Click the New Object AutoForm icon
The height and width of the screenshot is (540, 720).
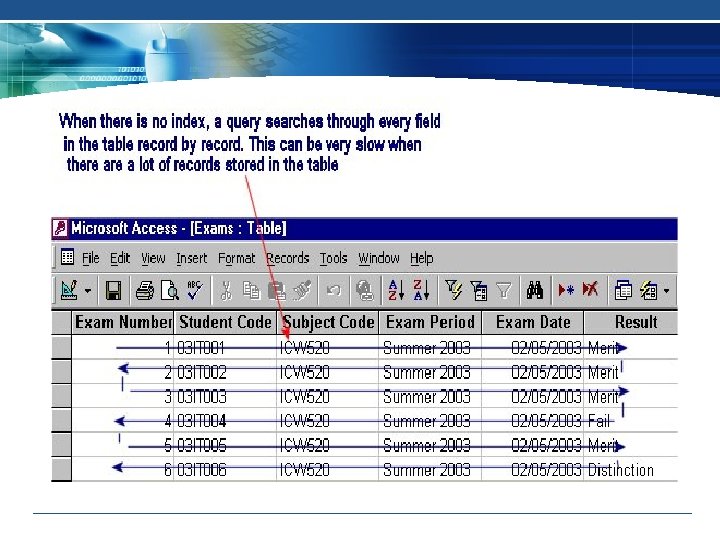coord(648,291)
